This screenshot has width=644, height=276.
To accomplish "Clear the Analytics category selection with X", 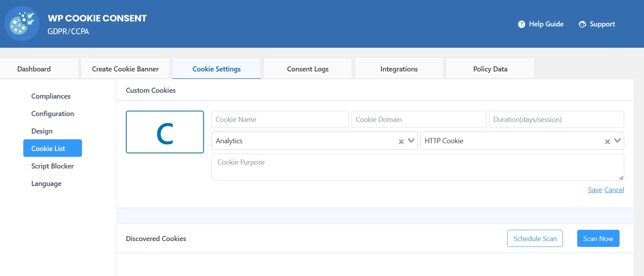I will (x=401, y=142).
